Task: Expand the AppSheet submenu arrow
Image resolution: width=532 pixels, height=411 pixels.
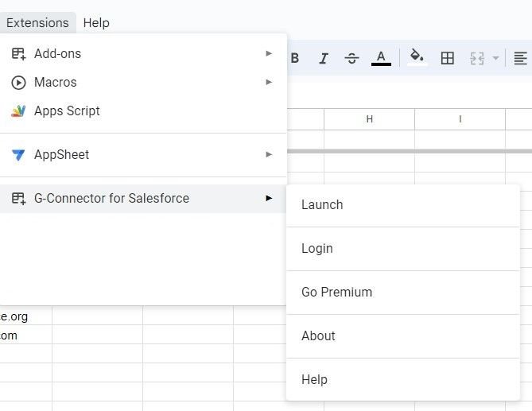Action: (x=269, y=155)
